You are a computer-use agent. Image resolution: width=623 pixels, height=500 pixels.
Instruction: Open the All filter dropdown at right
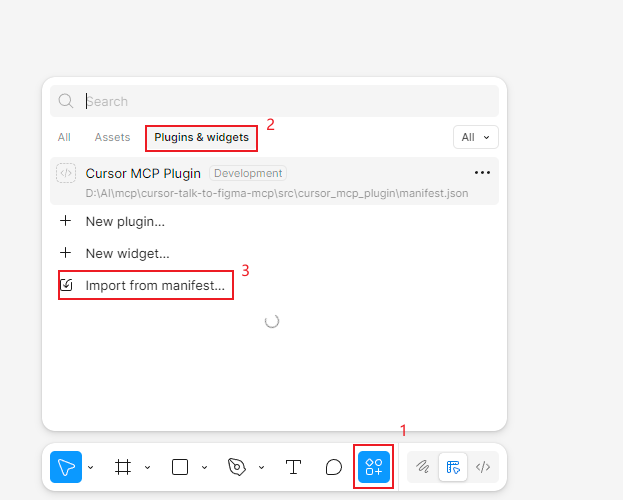coord(475,137)
